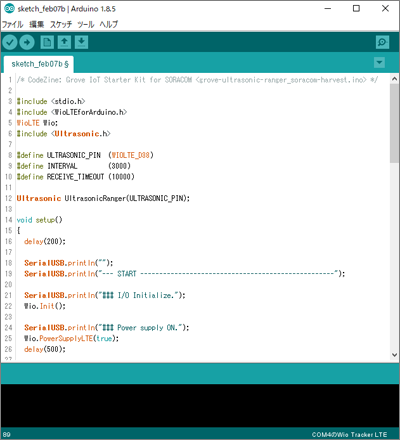Open the 編集 menu
This screenshot has width=400, height=440.
37,24
